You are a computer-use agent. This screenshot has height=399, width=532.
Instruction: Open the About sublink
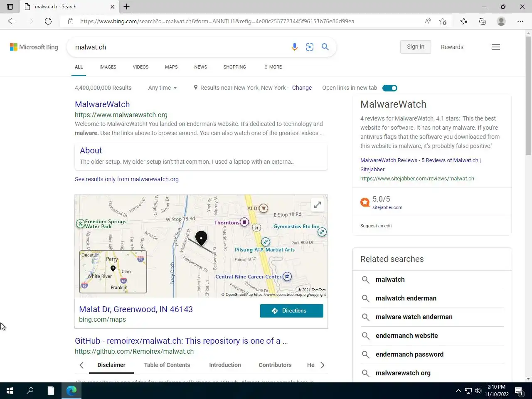[x=91, y=150]
